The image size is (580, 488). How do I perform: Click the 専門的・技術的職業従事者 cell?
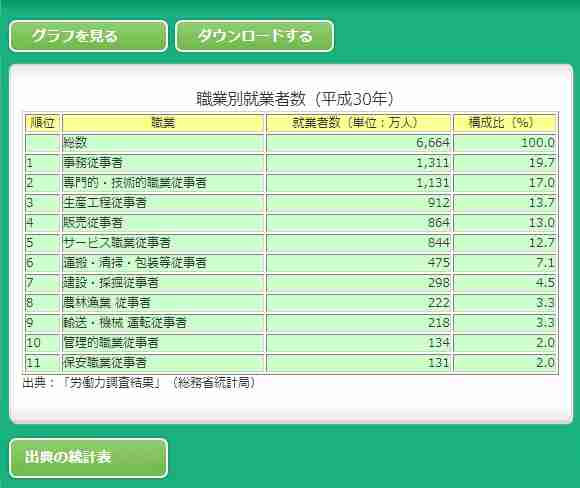(163, 183)
